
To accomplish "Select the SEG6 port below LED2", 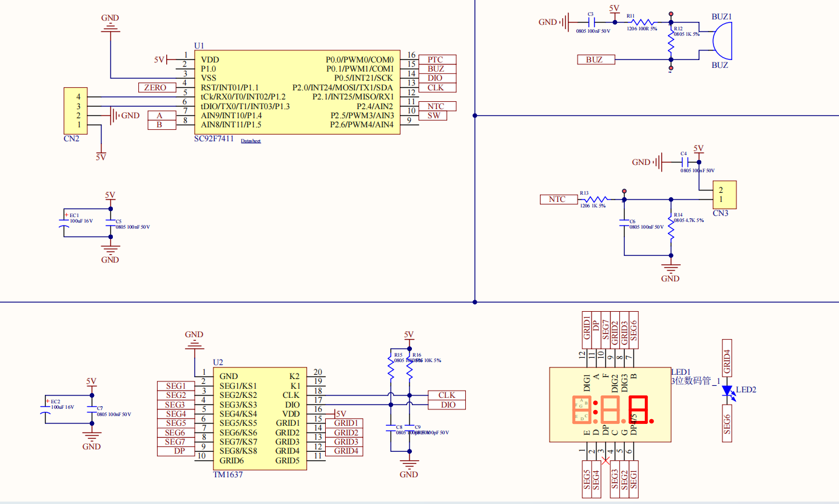I will (x=727, y=423).
